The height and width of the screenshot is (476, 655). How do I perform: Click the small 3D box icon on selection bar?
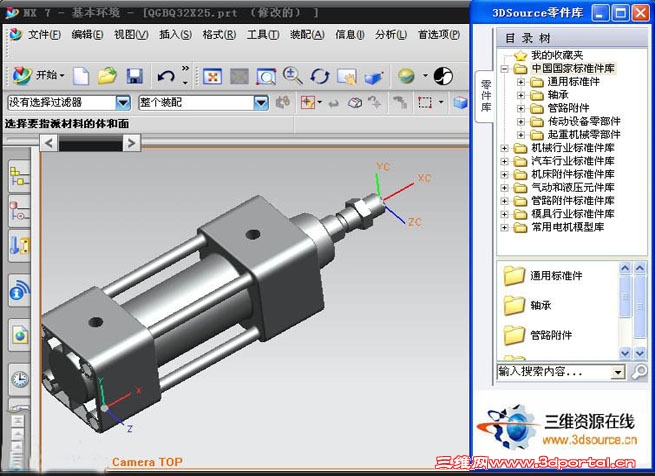point(355,102)
